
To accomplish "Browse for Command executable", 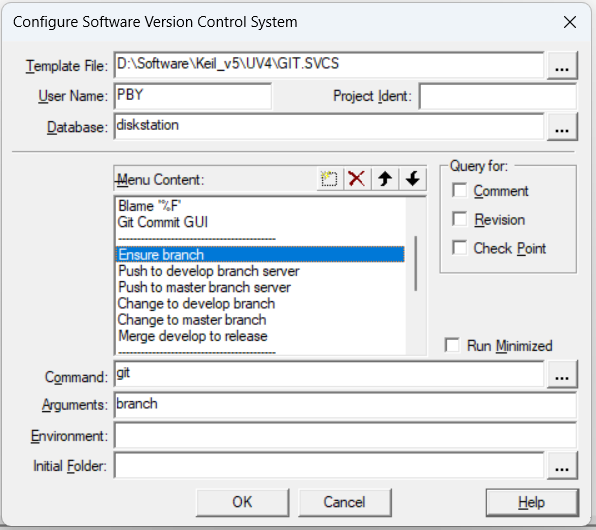I will point(562,374).
